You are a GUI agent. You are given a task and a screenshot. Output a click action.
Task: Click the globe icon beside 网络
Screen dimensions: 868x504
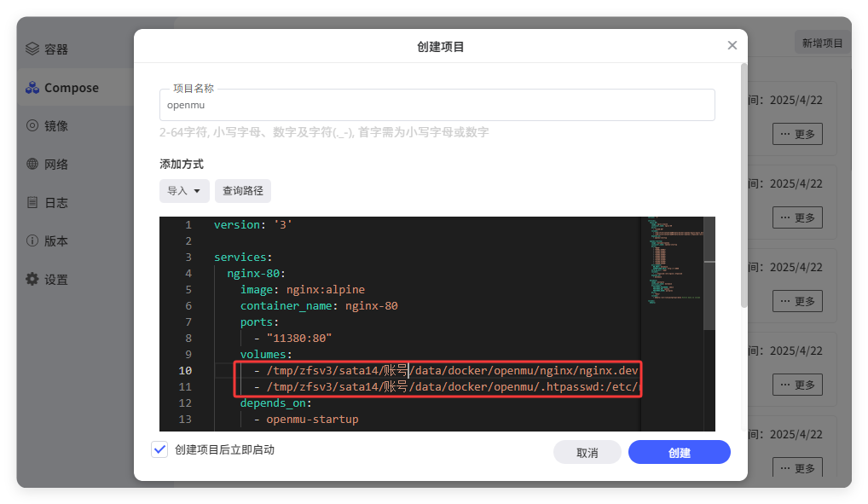coord(32,164)
